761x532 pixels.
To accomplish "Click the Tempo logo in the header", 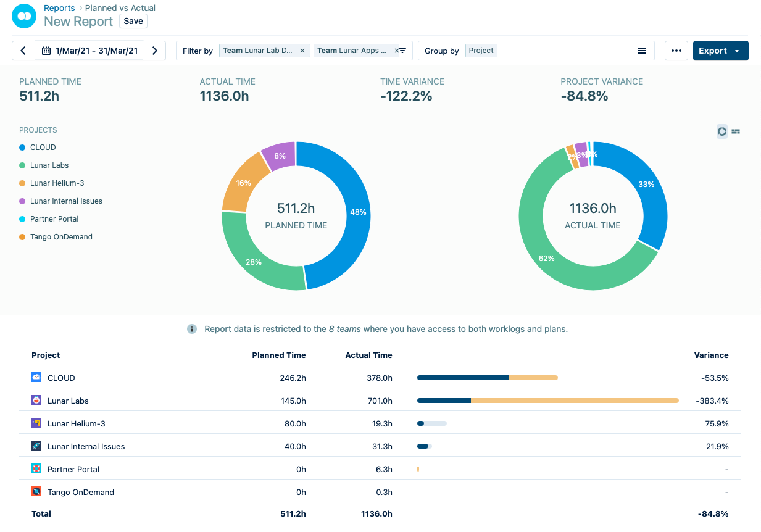I will [23, 15].
